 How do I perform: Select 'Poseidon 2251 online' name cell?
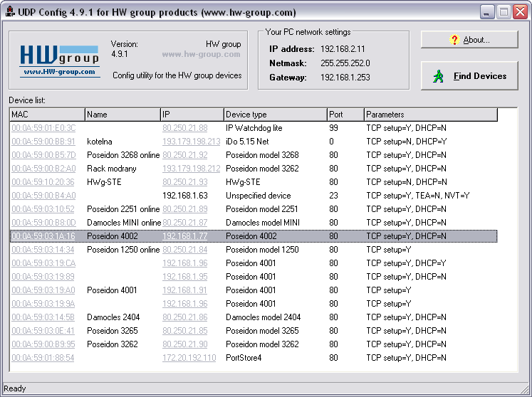pos(123,209)
